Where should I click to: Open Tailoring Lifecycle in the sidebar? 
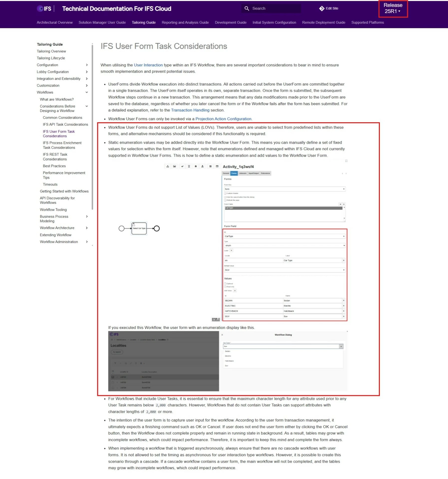(51, 58)
